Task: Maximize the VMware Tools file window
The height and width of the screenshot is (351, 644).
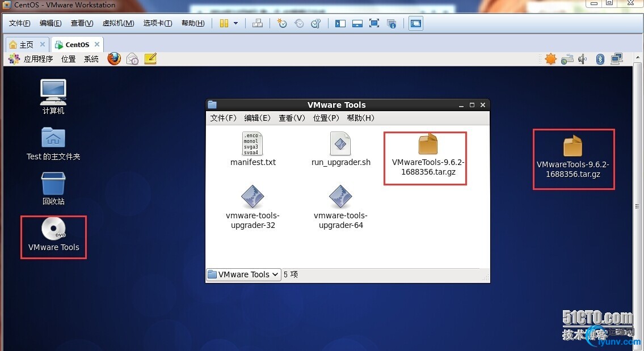Action: (472, 105)
